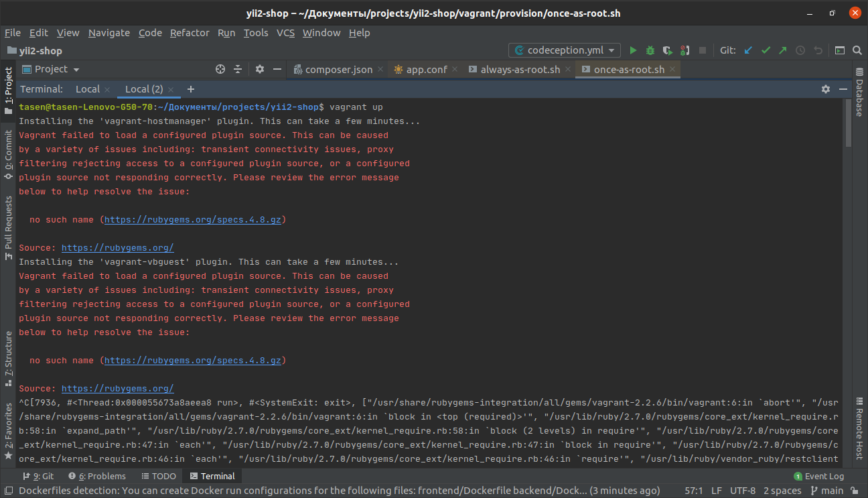This screenshot has width=868, height=498.
Task: Open the 2 spaces indent selector
Action: tap(782, 491)
